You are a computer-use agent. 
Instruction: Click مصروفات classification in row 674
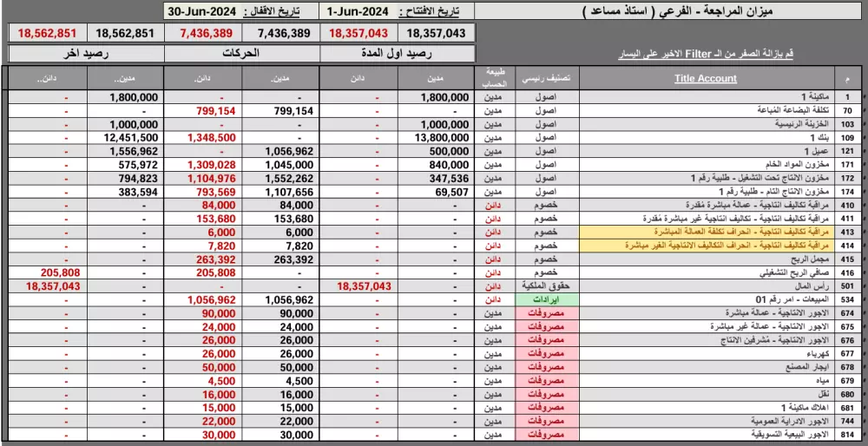pos(547,312)
